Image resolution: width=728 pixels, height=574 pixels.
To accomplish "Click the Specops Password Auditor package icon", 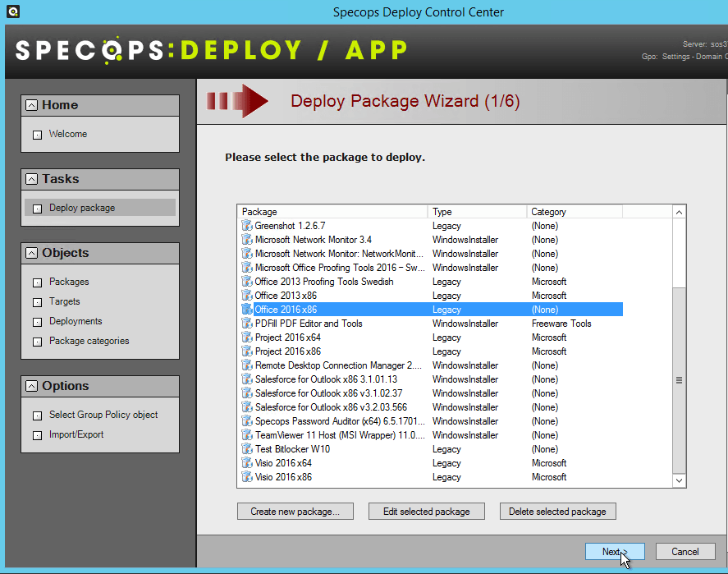I will coord(247,420).
